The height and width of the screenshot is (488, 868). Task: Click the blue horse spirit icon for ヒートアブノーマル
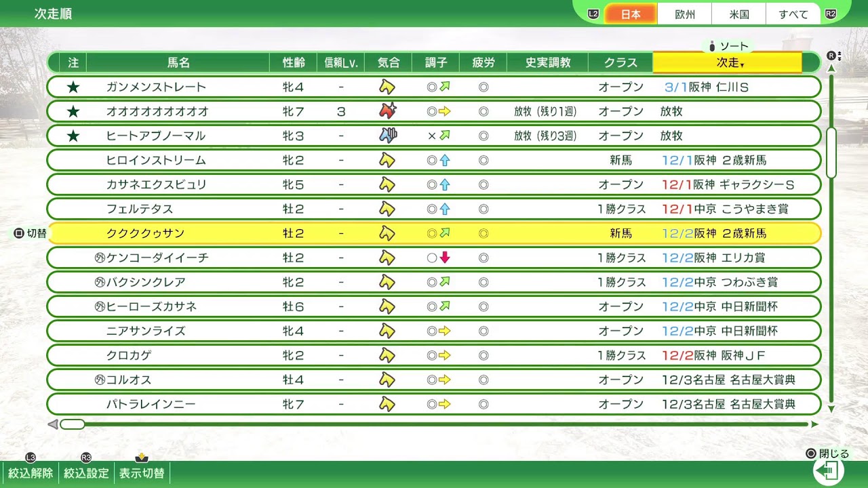(x=387, y=136)
